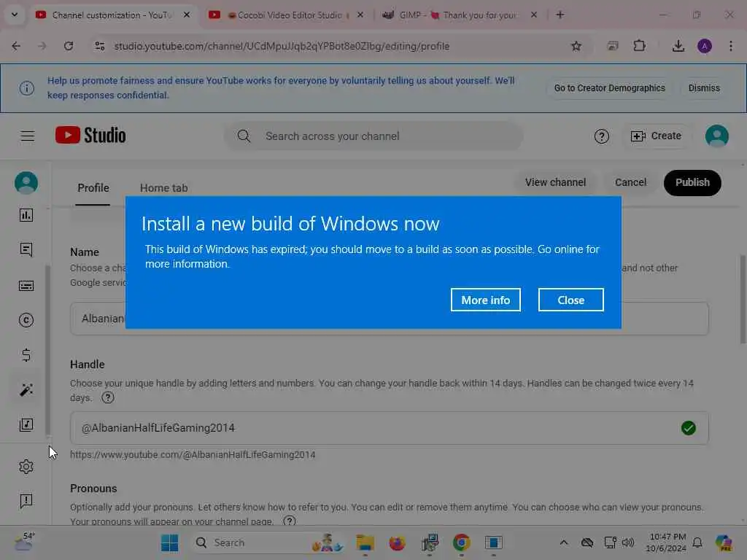Open the channel URL link below Handle

point(193,455)
